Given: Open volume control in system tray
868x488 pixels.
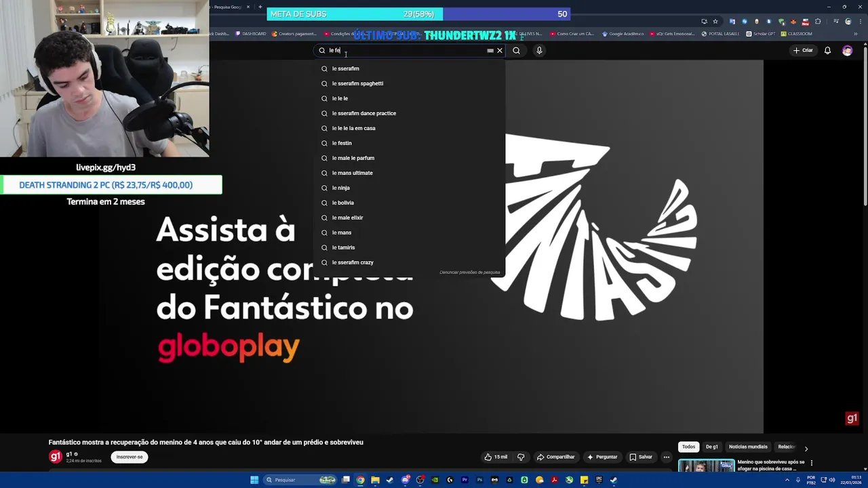Looking at the screenshot, I should point(832,480).
